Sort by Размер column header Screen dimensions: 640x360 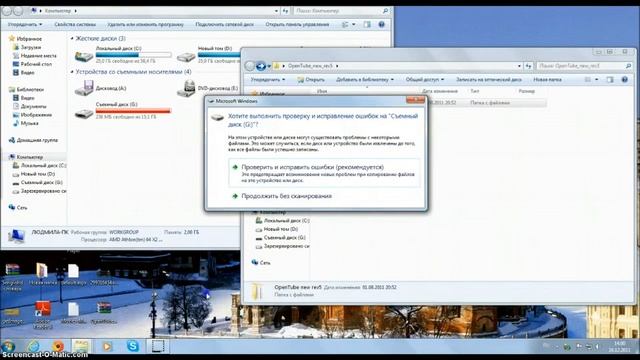pos(527,91)
